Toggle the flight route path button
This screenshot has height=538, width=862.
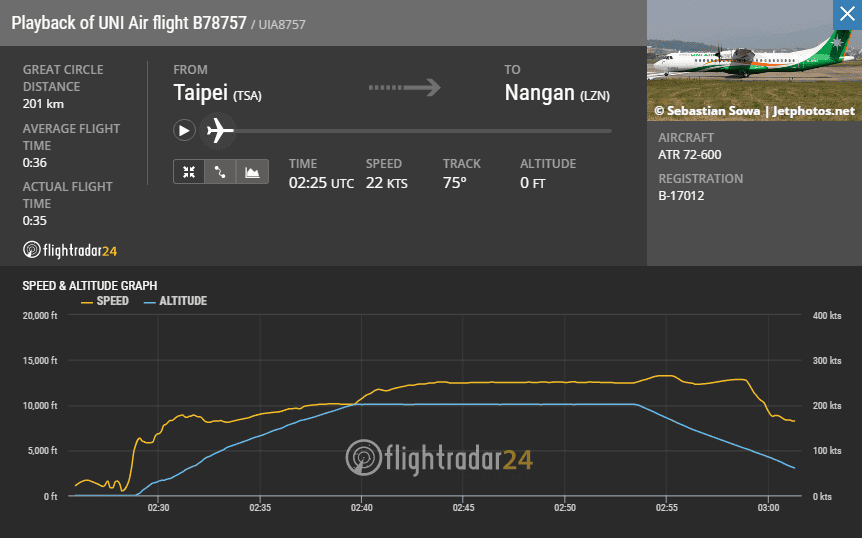pos(220,172)
